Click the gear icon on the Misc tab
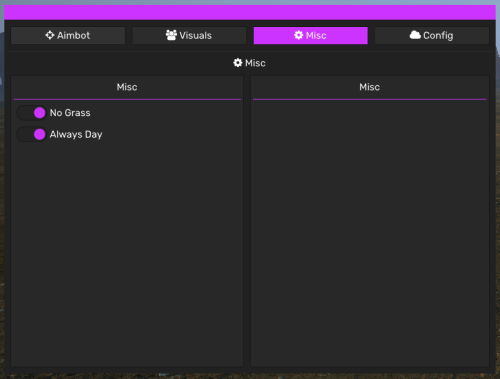This screenshot has height=379, width=500. point(299,35)
